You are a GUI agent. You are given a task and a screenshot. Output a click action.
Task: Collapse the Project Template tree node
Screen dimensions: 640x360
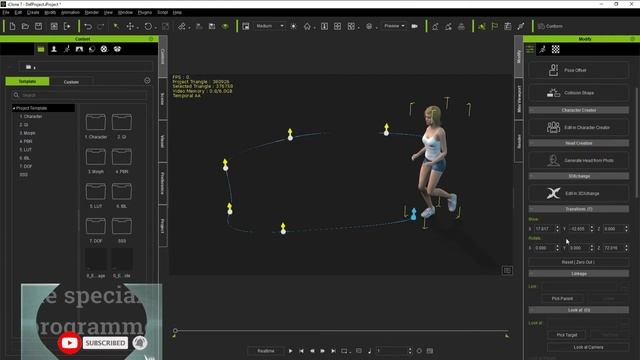click(x=14, y=108)
